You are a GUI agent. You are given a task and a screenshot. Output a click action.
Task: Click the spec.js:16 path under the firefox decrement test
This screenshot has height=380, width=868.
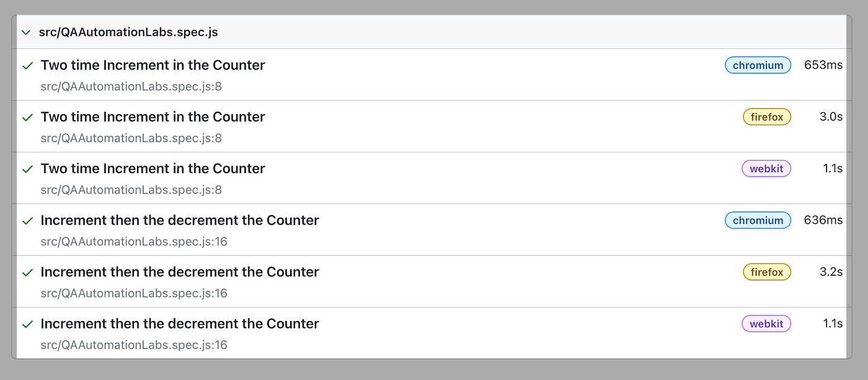coord(134,293)
